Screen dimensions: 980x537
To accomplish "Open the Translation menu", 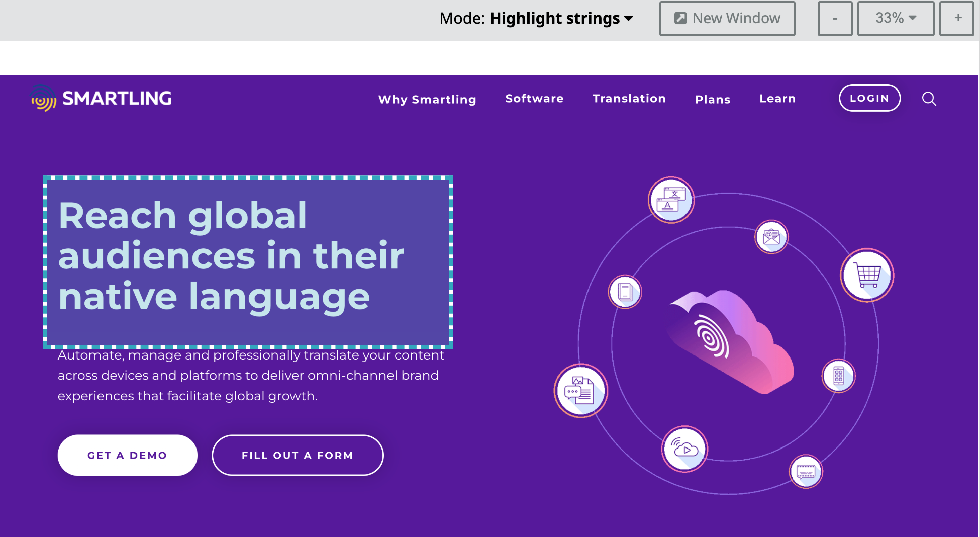I will pyautogui.click(x=629, y=99).
